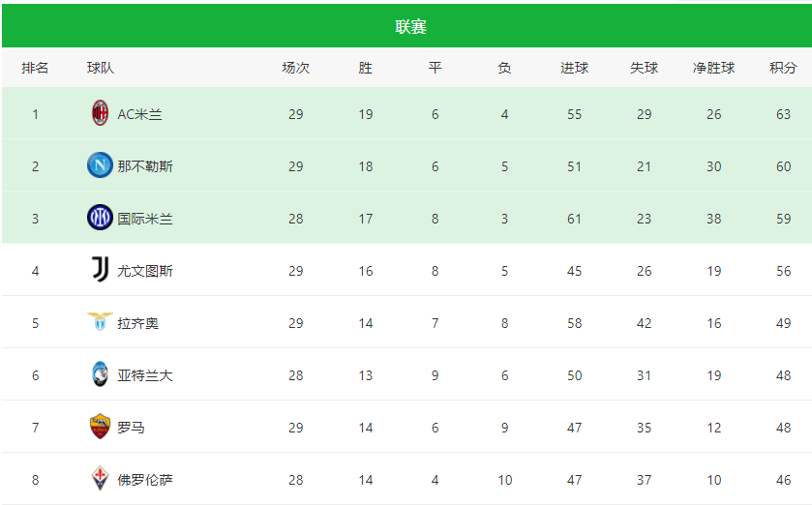Click the Napoli club logo

[x=100, y=165]
